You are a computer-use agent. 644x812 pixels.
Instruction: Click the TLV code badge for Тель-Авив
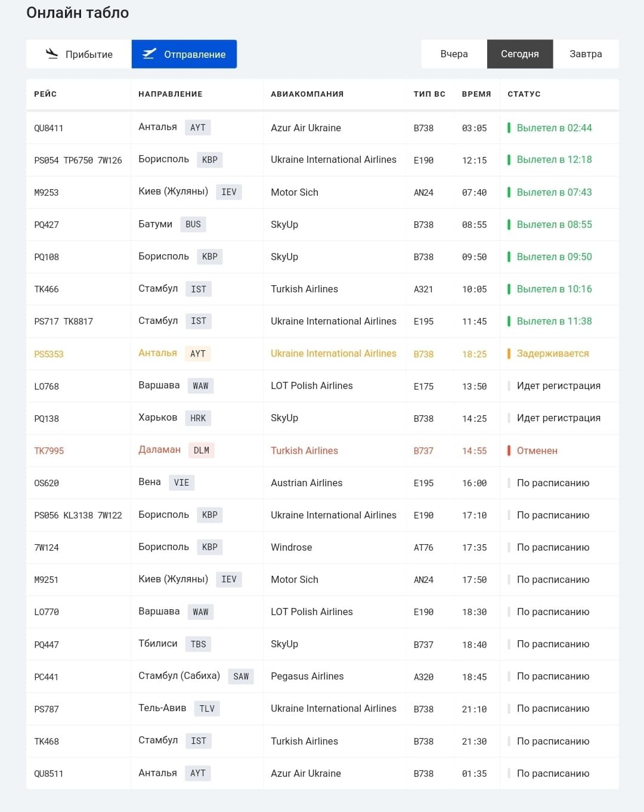pos(207,709)
